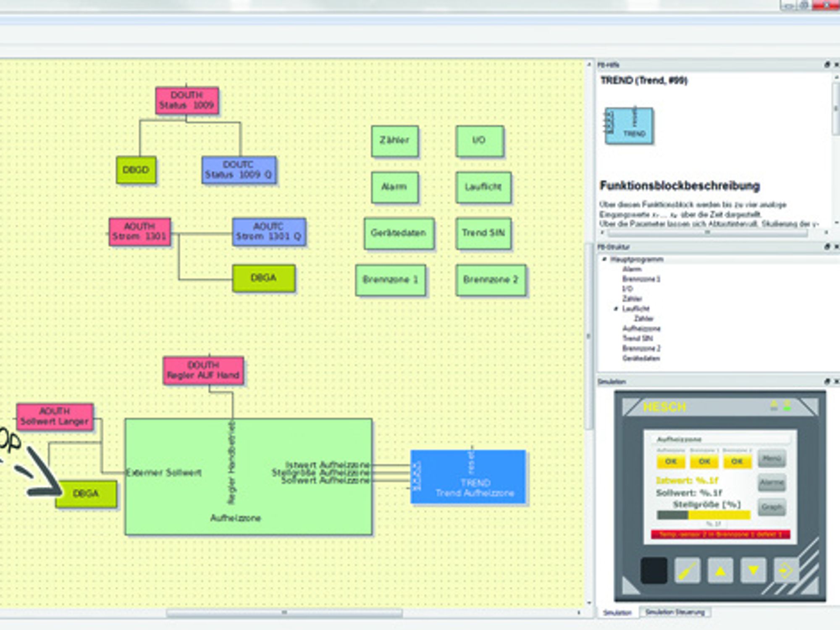Click OK status under Aufheizzone on simulator
The width and height of the screenshot is (840, 630).
click(671, 462)
